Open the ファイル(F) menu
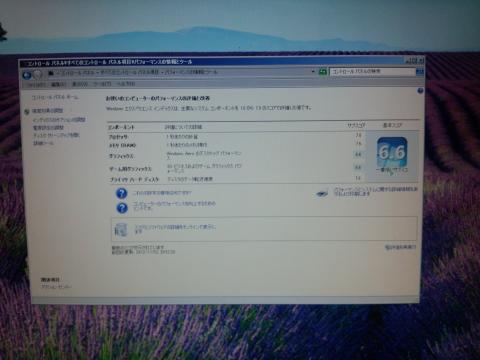This screenshot has height=360, width=480. 36,85
